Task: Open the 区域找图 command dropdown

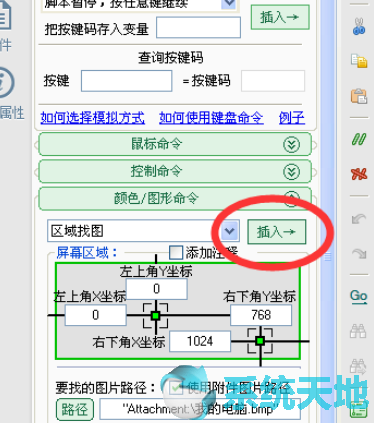Action: pos(230,231)
